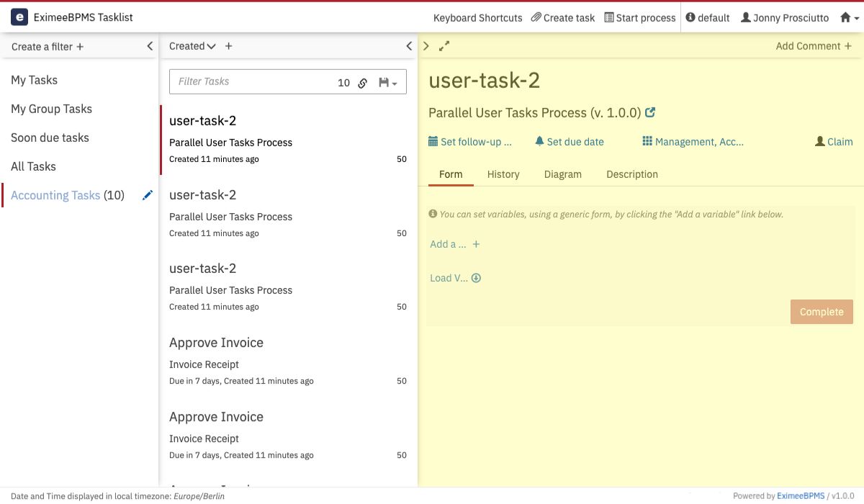Click the Start process list icon
The height and width of the screenshot is (504, 864).
pyautogui.click(x=609, y=17)
